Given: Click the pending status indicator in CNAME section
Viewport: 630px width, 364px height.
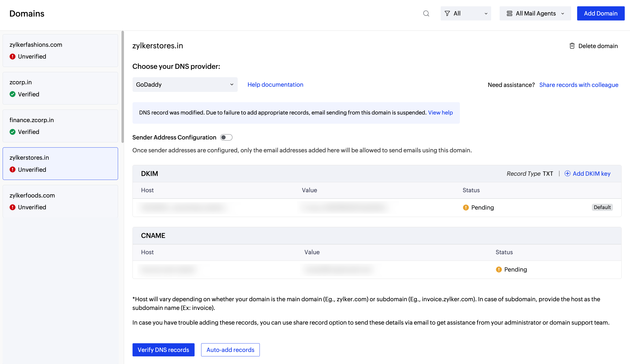Looking at the screenshot, I should pos(499,269).
